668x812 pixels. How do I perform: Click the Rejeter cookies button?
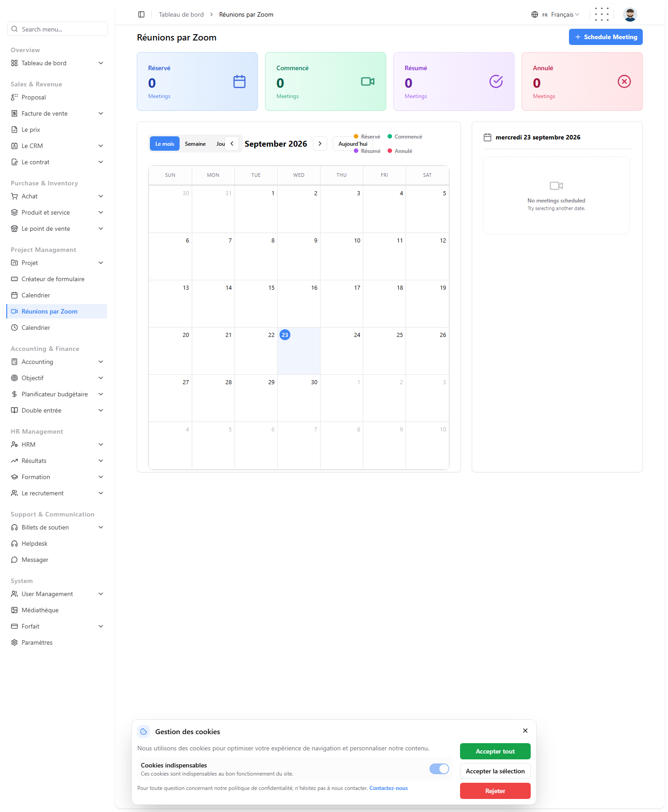tap(495, 791)
